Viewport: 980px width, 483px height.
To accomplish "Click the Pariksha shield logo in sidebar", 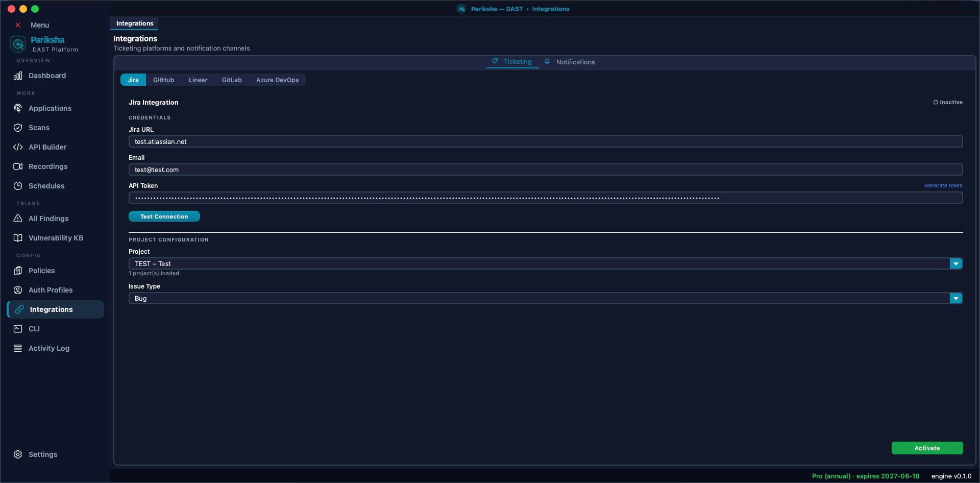I will pyautogui.click(x=18, y=44).
